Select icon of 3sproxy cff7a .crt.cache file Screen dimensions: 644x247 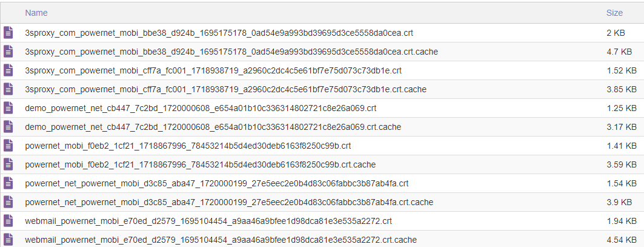click(x=8, y=89)
